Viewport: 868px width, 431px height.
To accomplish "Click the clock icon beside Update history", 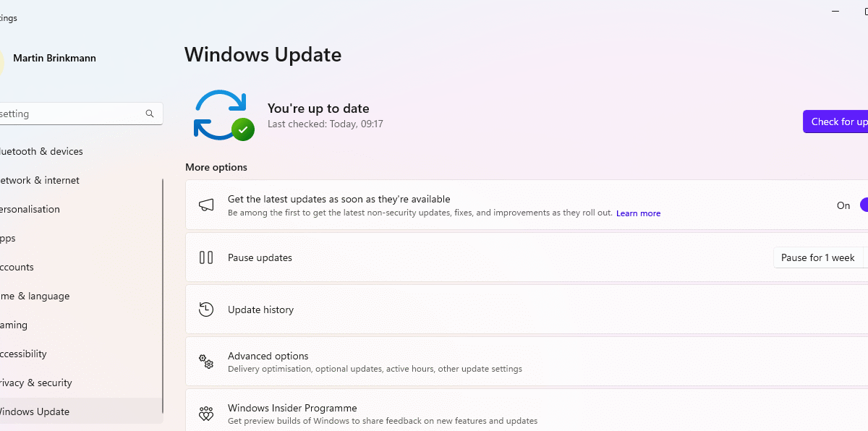I will 206,310.
